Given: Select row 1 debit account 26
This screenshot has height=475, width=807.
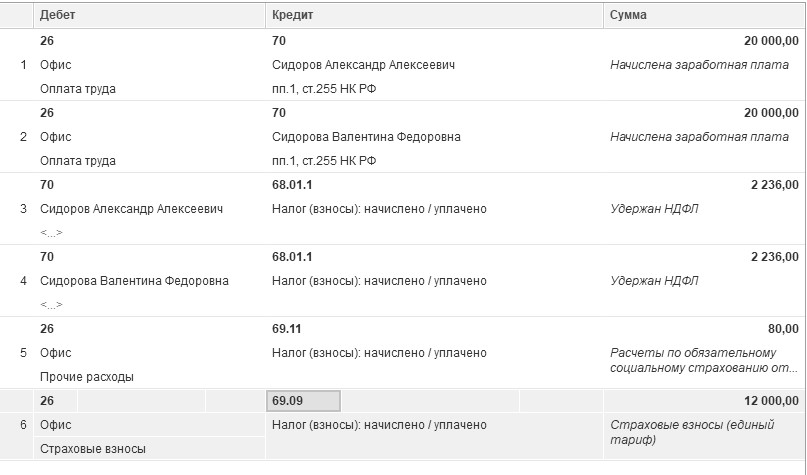Looking at the screenshot, I should pyautogui.click(x=47, y=41).
